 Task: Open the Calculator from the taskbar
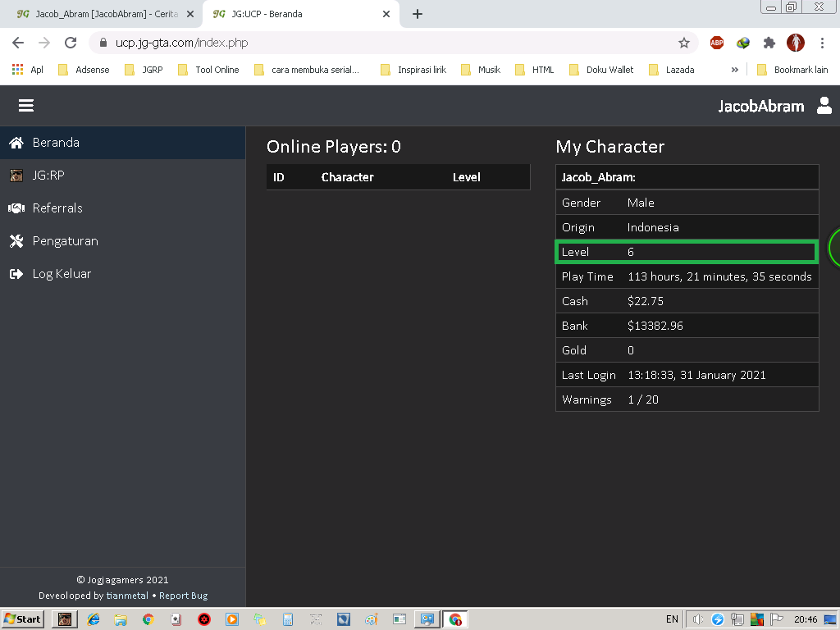[288, 619]
